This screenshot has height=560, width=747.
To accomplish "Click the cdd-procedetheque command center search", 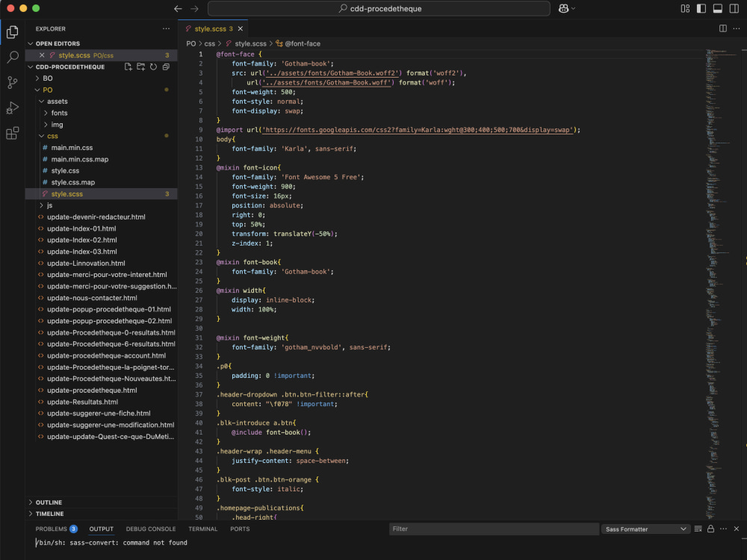I will [379, 8].
